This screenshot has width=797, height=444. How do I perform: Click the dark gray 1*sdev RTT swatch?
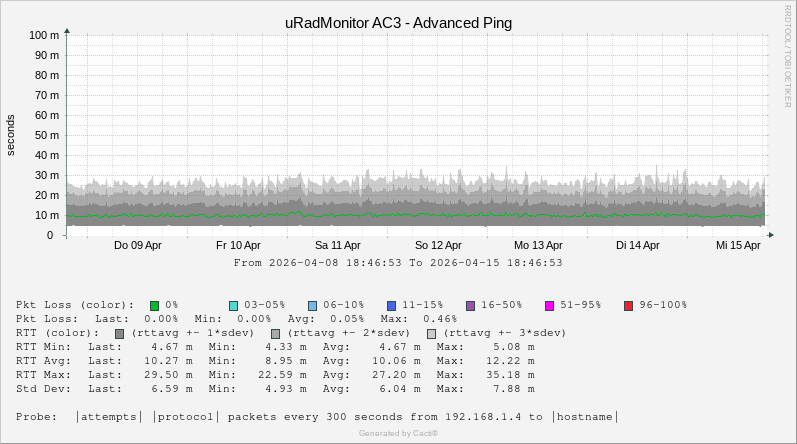click(x=120, y=333)
